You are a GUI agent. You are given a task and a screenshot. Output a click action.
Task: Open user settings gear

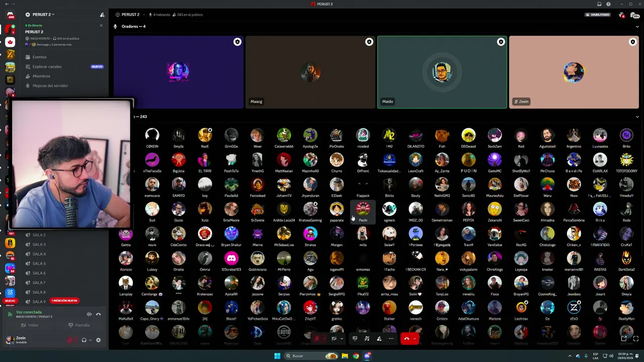click(98, 340)
